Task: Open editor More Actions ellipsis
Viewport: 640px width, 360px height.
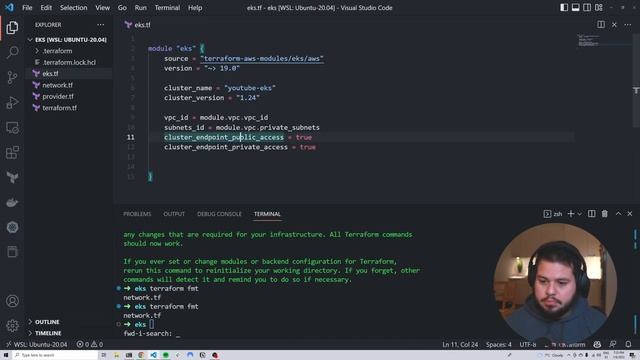Action: [628, 25]
